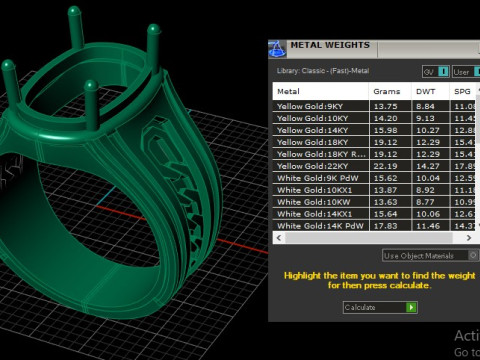The width and height of the screenshot is (480, 360).
Task: Click the horizontal scrollbar thumb of metal table
Action: click(x=369, y=238)
